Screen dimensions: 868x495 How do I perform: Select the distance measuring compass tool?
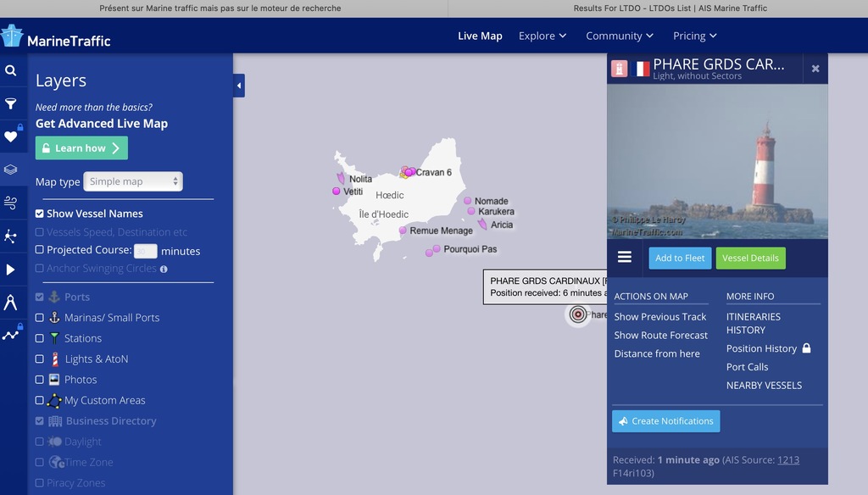click(10, 303)
